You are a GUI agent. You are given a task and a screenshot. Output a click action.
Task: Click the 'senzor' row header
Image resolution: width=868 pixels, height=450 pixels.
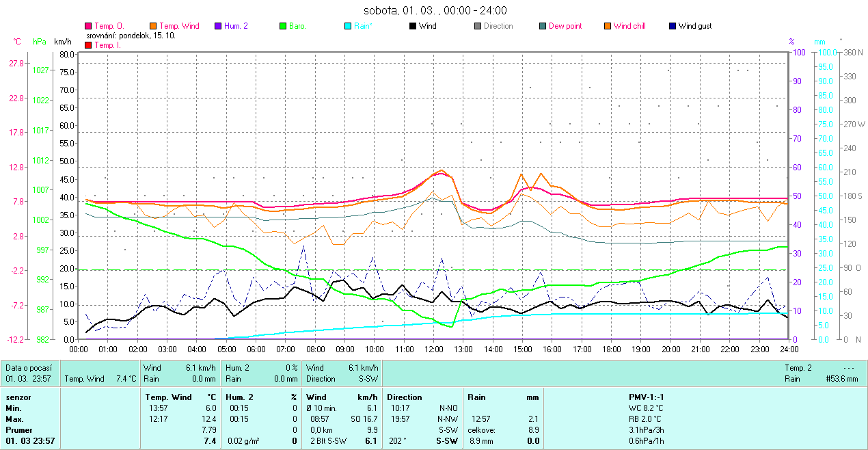pos(18,397)
